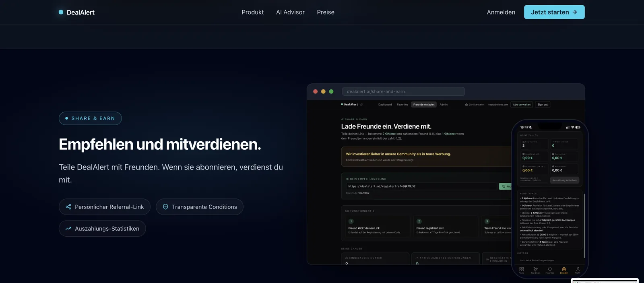
Task: Click the 'Empfehlen und mitverdienen.' headline
Action: [160, 145]
